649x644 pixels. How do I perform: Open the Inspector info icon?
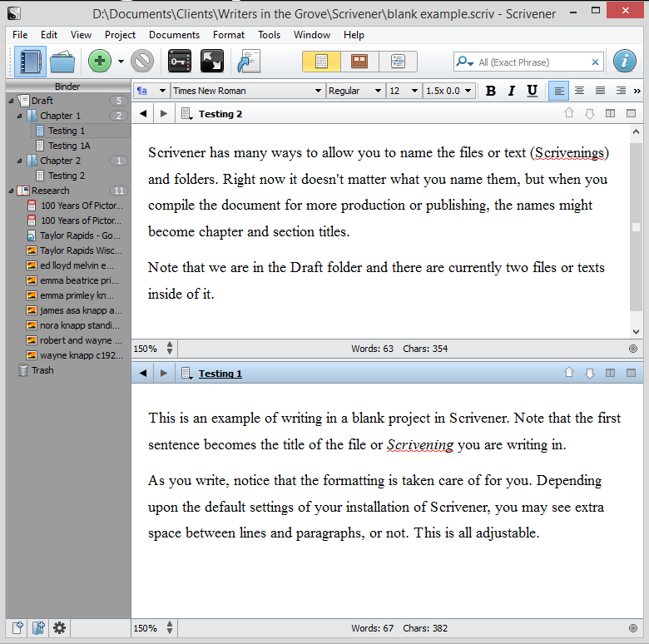coord(625,62)
